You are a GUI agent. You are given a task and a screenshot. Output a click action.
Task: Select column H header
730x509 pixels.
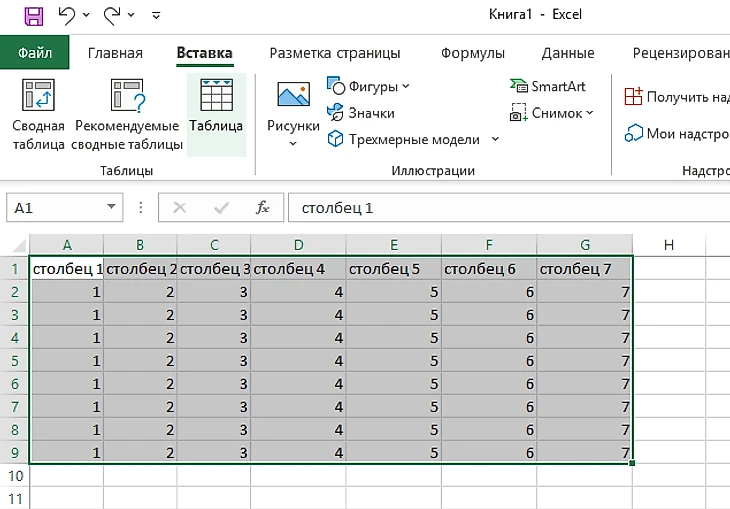coord(668,245)
